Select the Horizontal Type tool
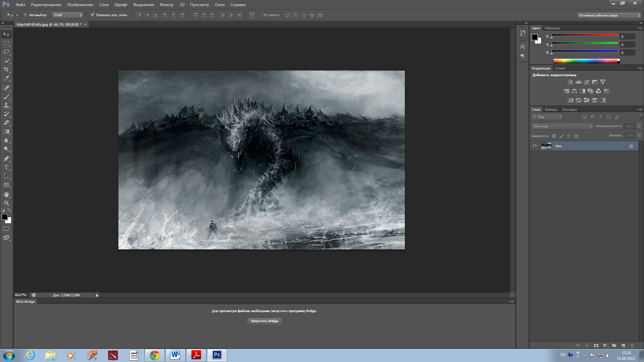Image resolution: width=644 pixels, height=362 pixels. pyautogui.click(x=6, y=167)
